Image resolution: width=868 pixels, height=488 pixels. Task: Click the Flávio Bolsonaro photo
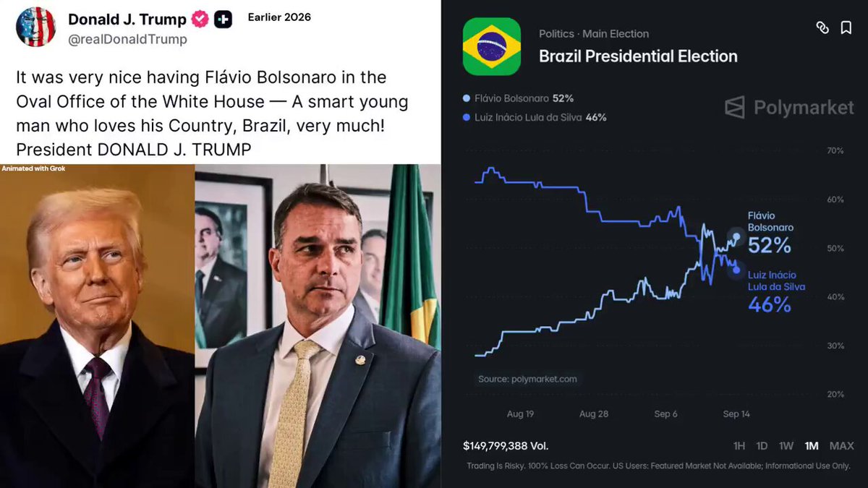[x=318, y=326]
